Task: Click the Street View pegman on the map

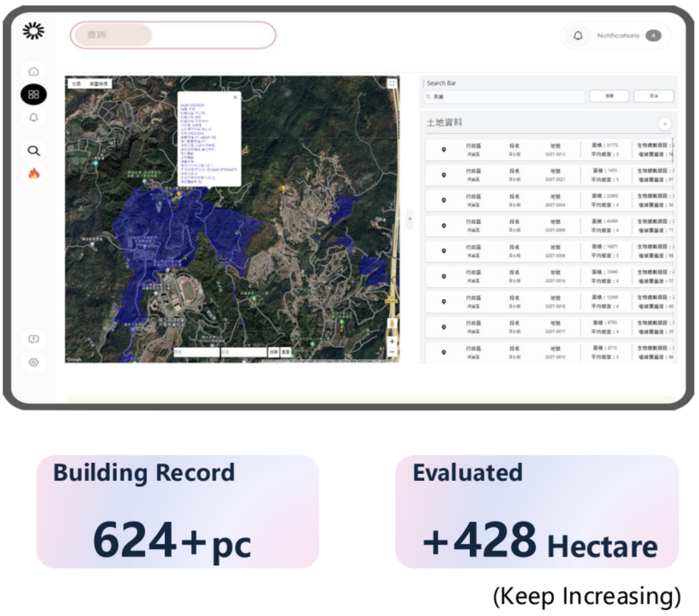Action: (392, 324)
